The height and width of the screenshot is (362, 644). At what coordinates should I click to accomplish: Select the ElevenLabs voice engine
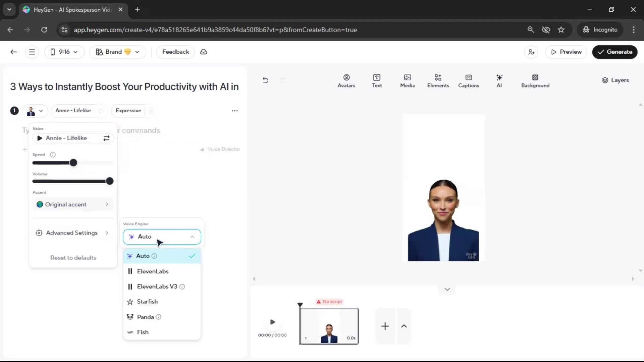coord(153,271)
